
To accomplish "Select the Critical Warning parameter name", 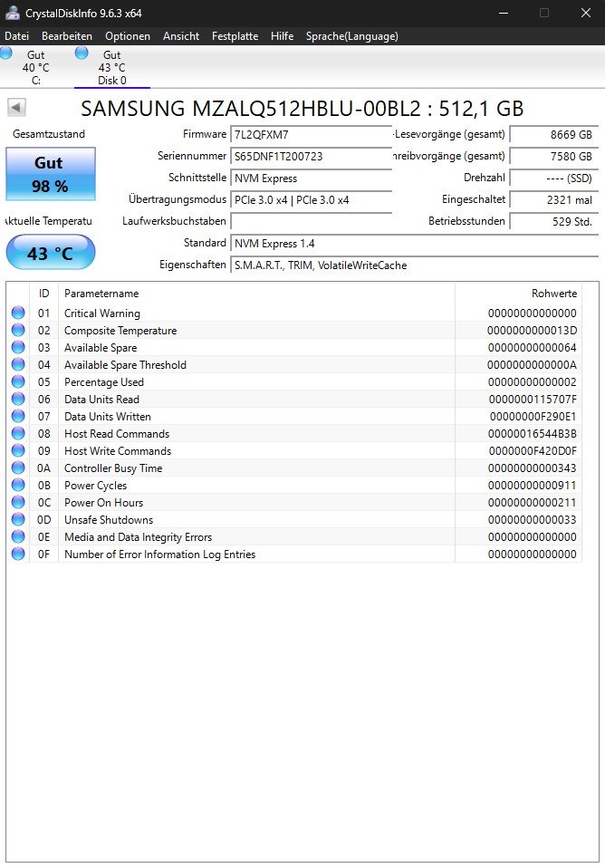I will [x=101, y=313].
